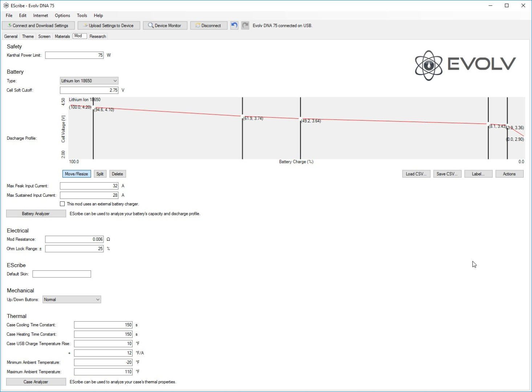Switch to the Theme tab
The width and height of the screenshot is (532, 392).
coord(28,36)
